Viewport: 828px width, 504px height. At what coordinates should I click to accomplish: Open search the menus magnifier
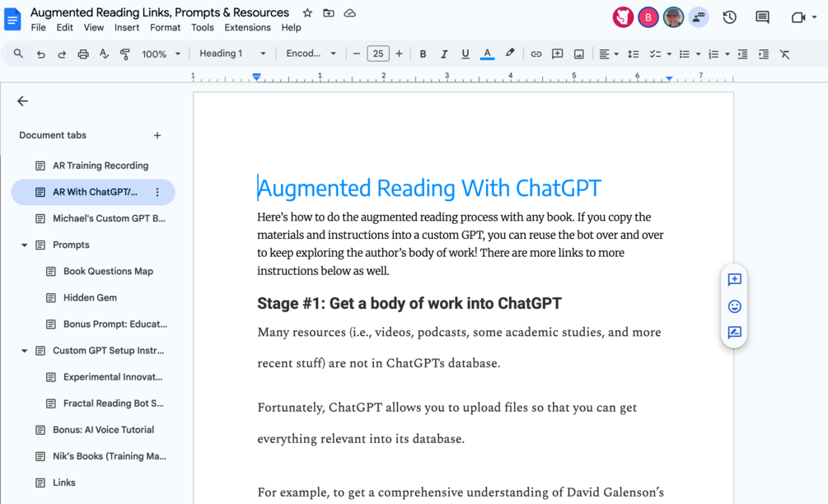18,54
